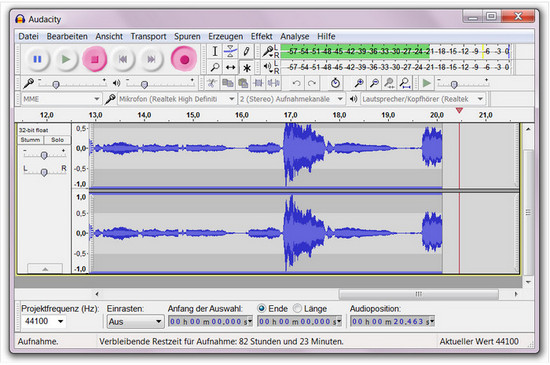This screenshot has height=365, width=550.
Task: Select the Länge radio button
Action: (x=297, y=308)
